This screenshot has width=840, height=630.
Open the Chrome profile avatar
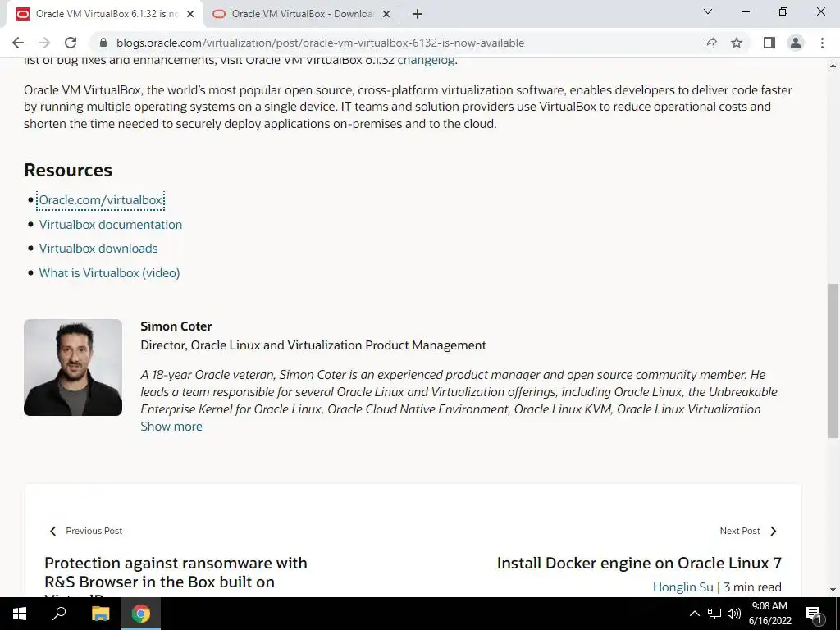point(796,43)
